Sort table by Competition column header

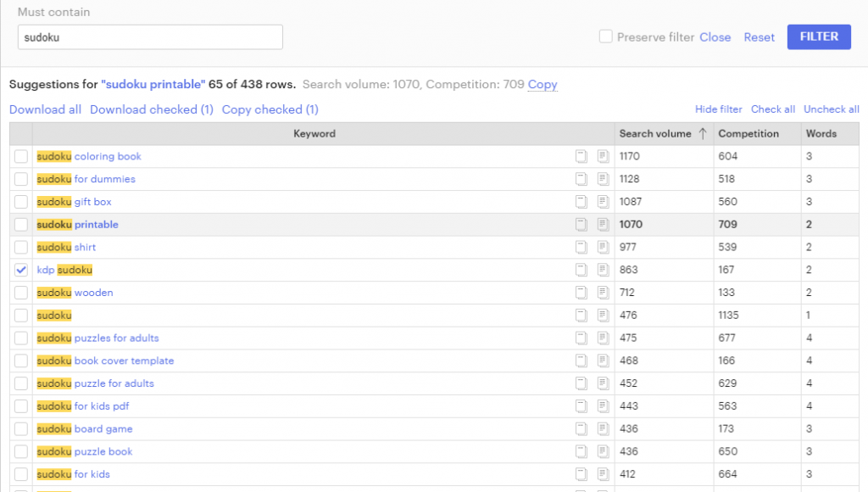pyautogui.click(x=748, y=133)
